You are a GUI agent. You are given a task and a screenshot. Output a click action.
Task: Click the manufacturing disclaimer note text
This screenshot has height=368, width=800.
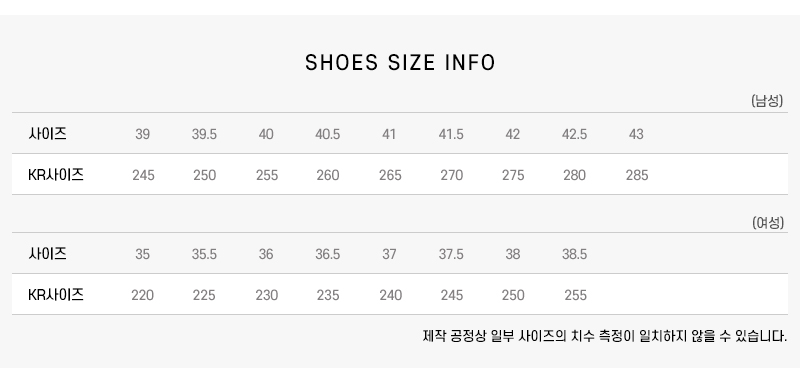tap(605, 336)
